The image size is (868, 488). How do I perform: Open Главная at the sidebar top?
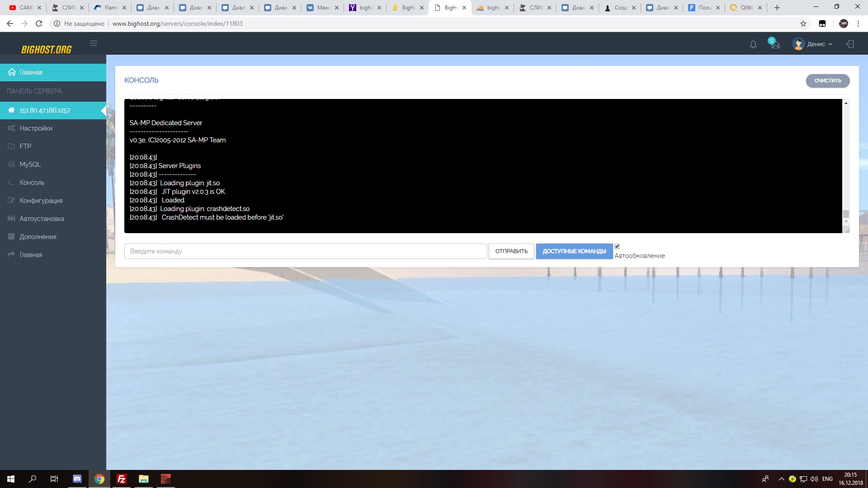coord(53,72)
